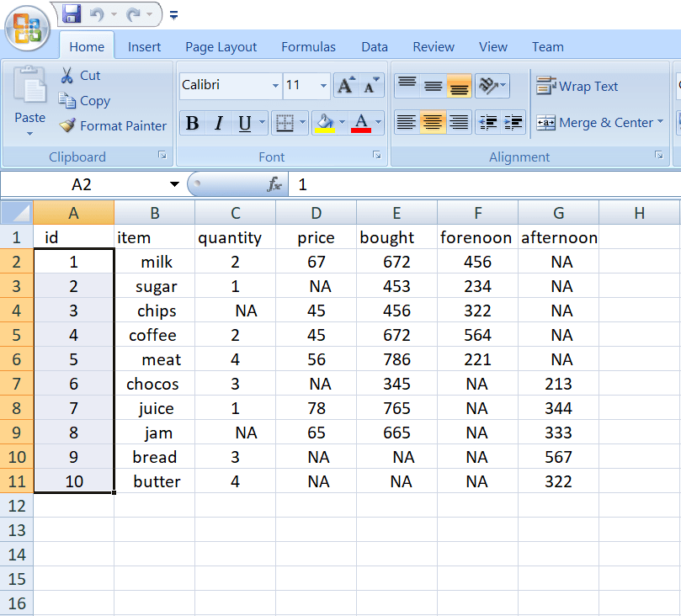The image size is (681, 616).
Task: Open the Fill Color dropdown arrow
Action: [x=342, y=122]
